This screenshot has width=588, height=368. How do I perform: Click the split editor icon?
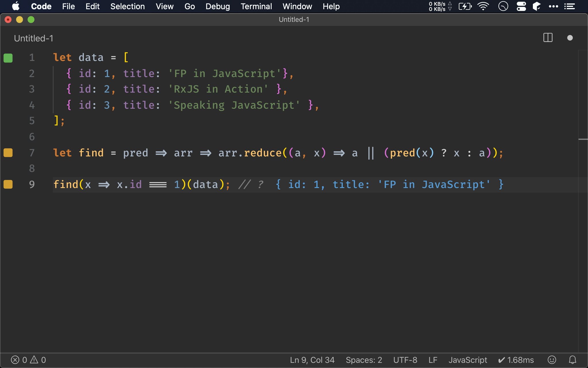[x=548, y=38]
